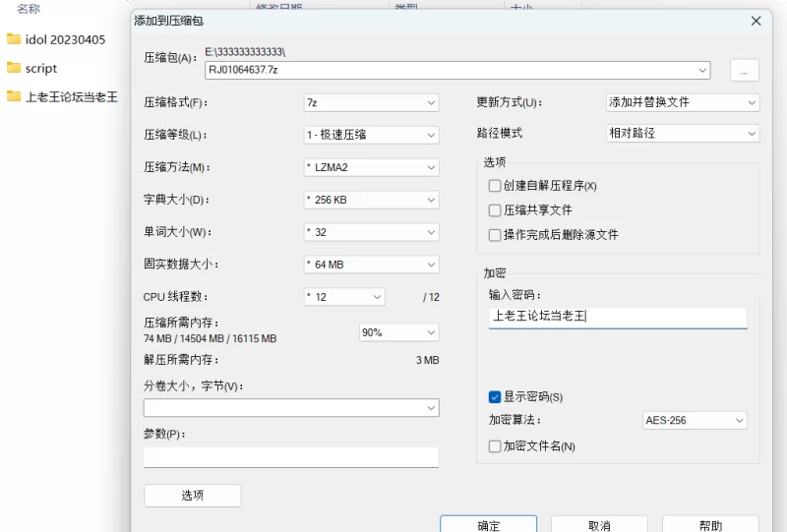Image resolution: width=787 pixels, height=532 pixels.
Task: Enable 操作完成后删除源文件 option
Action: [x=495, y=235]
